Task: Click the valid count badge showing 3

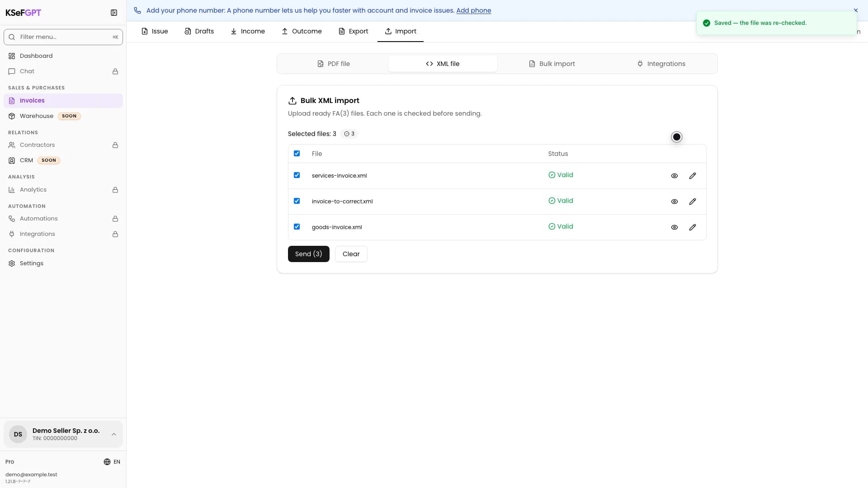Action: coord(349,134)
